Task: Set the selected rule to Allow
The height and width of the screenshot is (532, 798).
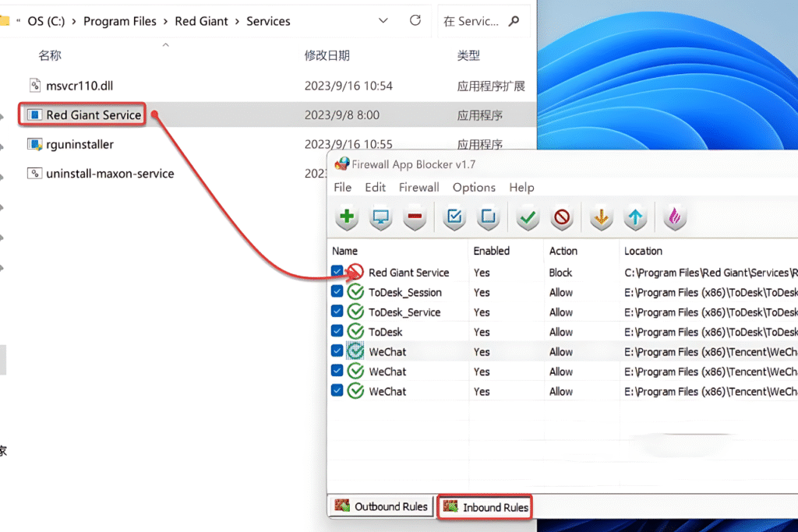Action: click(527, 217)
